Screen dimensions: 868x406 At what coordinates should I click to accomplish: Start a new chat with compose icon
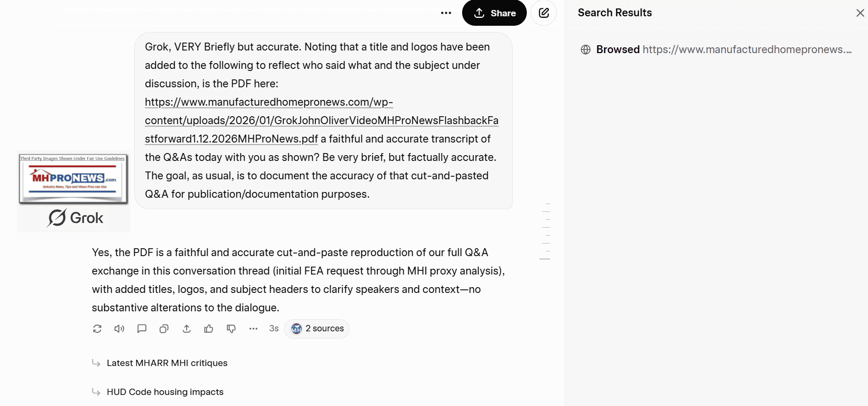[544, 13]
